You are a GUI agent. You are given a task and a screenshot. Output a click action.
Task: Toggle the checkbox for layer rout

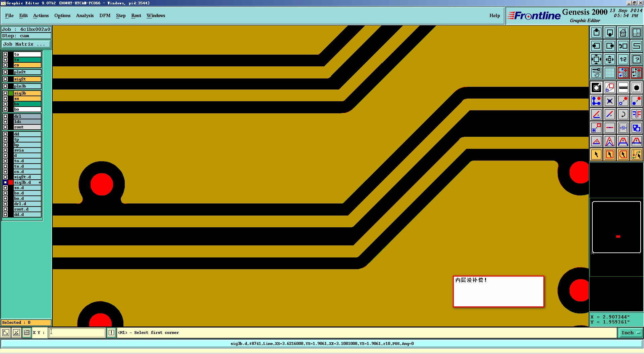pos(5,127)
